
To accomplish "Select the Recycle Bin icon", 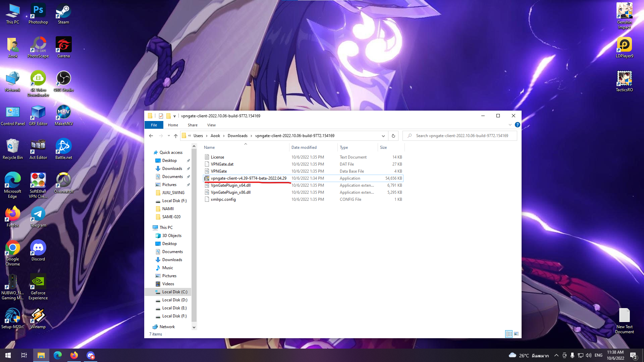I will [x=13, y=149].
